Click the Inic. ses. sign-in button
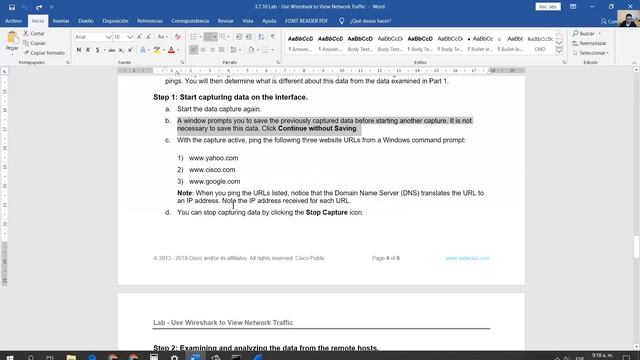 (548, 7)
